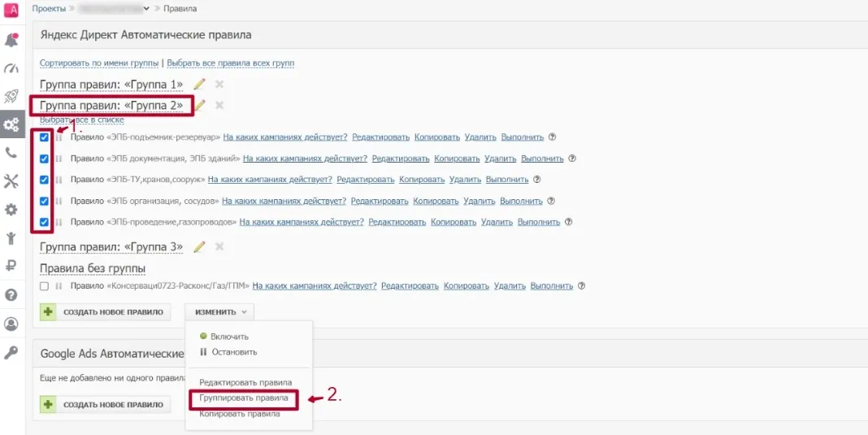Open help icon for «ЭПБ-подъемник-резервуар» rule

[x=552, y=137]
